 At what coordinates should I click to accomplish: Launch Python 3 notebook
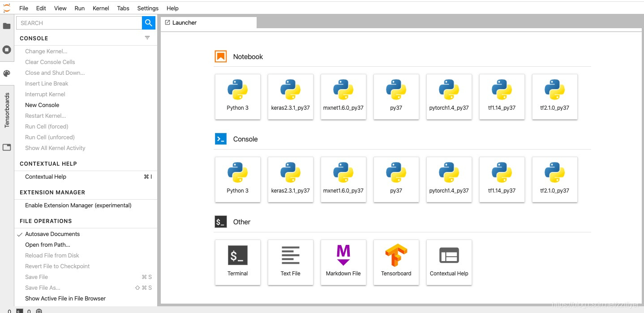pyautogui.click(x=238, y=97)
